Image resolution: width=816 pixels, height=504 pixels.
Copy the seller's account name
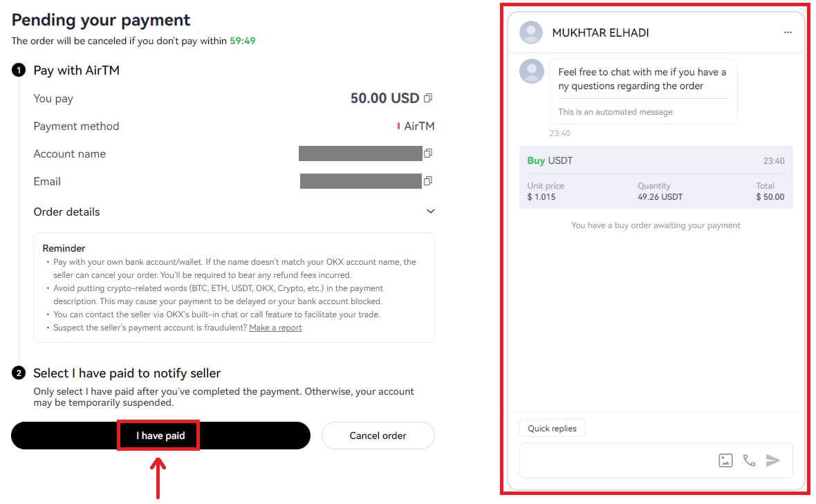pyautogui.click(x=427, y=153)
